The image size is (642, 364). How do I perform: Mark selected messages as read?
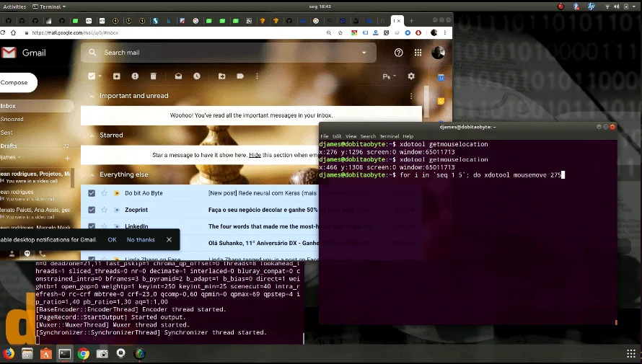(x=178, y=76)
